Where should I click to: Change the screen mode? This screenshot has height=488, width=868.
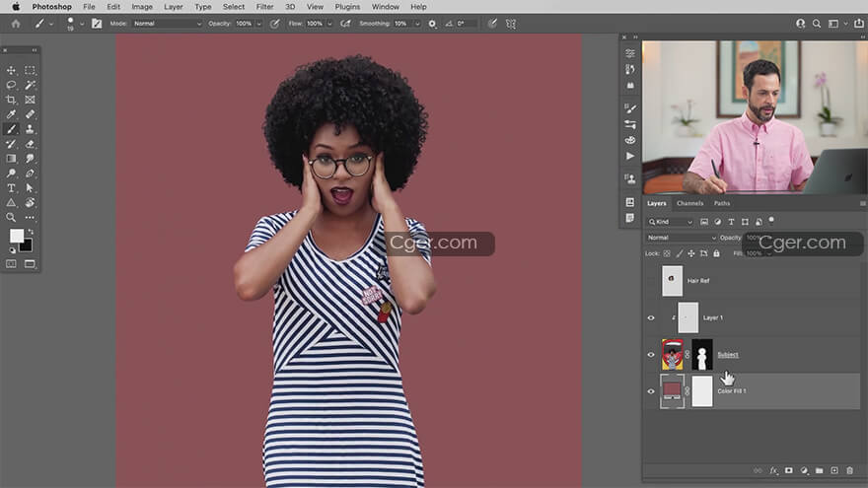(x=30, y=264)
